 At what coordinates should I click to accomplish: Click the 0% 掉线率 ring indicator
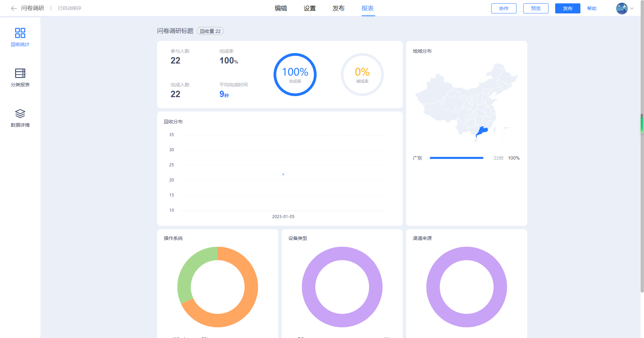(362, 75)
